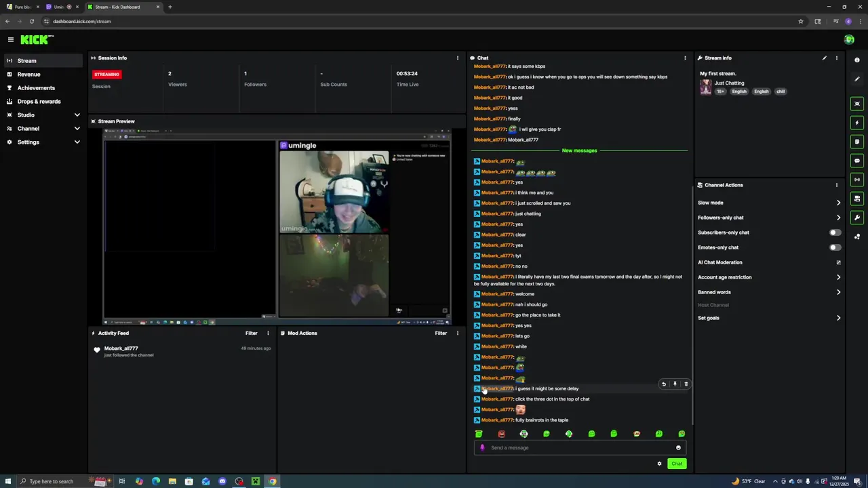868x488 pixels.
Task: Toggle Subscribers-only chat switch
Action: [835, 232]
